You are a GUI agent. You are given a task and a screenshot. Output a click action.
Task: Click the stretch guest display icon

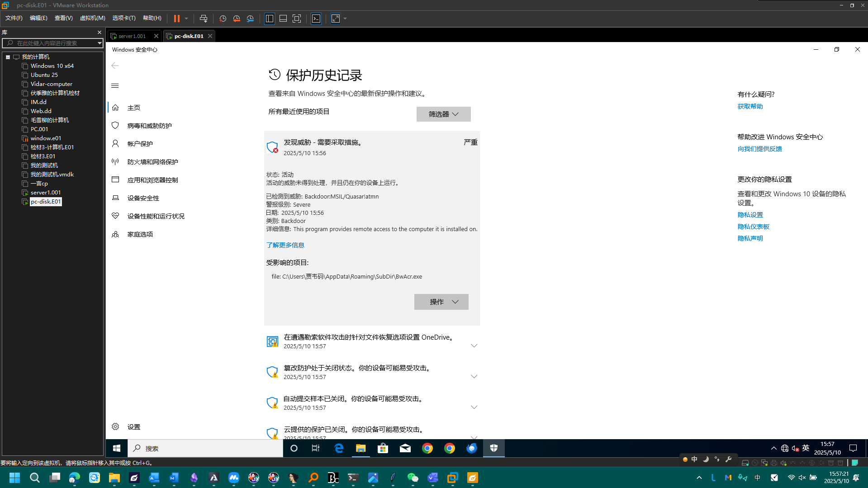point(336,19)
